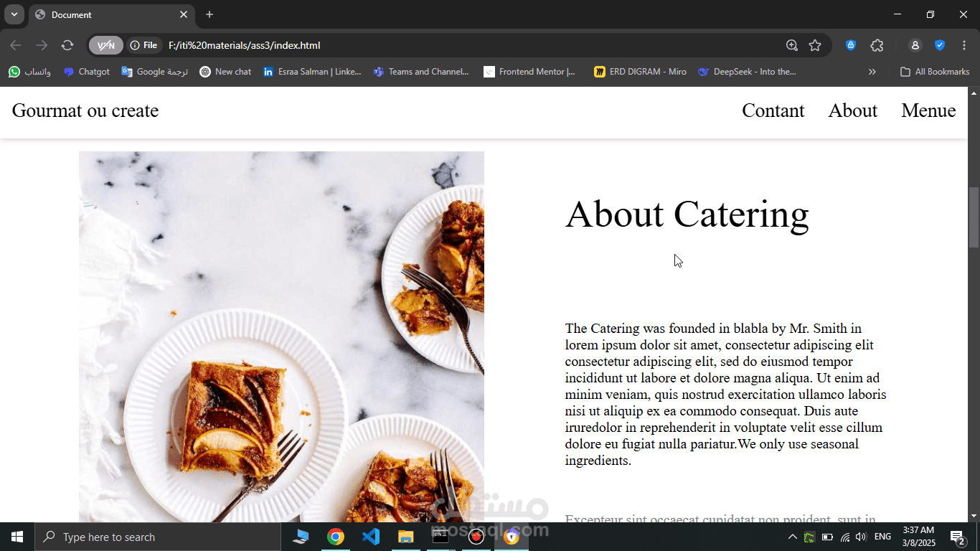This screenshot has height=551, width=980.
Task: Open the Frontend Mentor bookmark
Action: [529, 72]
